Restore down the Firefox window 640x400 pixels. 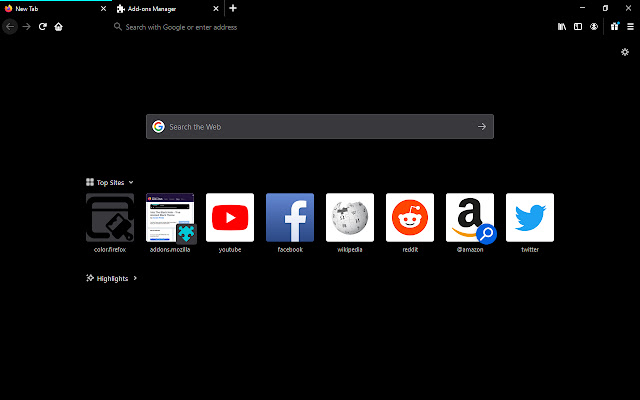pyautogui.click(x=605, y=8)
